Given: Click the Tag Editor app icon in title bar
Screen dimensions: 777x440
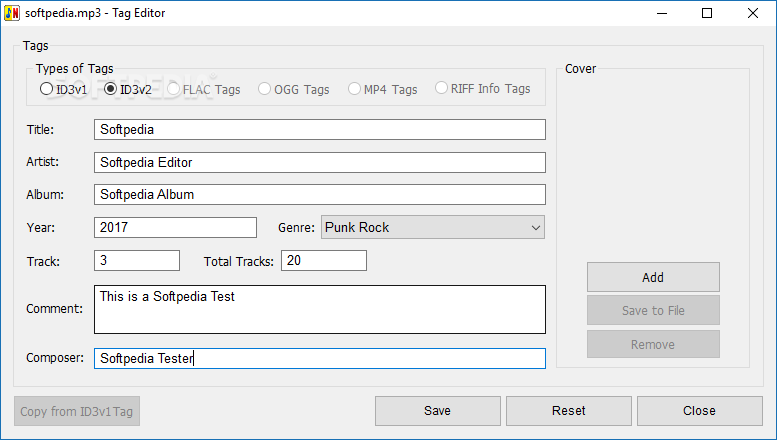Looking at the screenshot, I should pos(12,13).
